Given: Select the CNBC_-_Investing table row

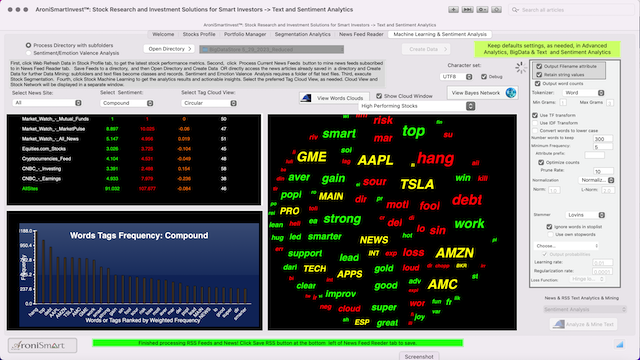Looking at the screenshot, I should click(133, 169).
